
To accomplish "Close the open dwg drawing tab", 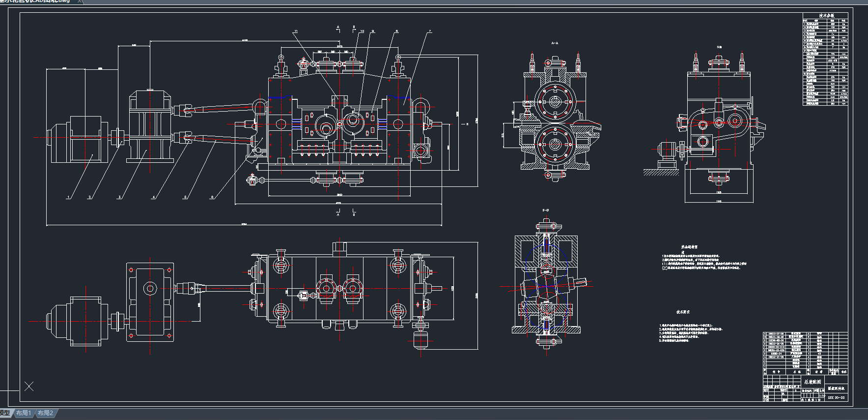I will (80, 1).
